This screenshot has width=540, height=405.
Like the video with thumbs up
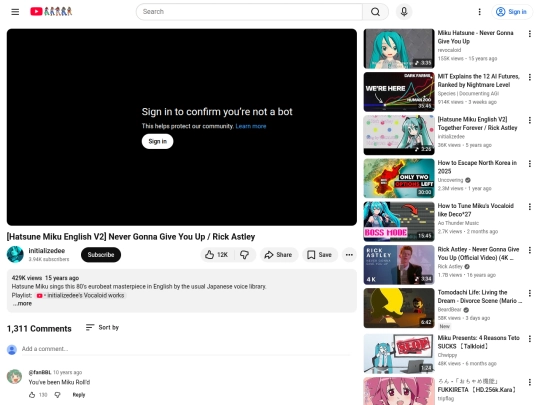[x=217, y=255]
